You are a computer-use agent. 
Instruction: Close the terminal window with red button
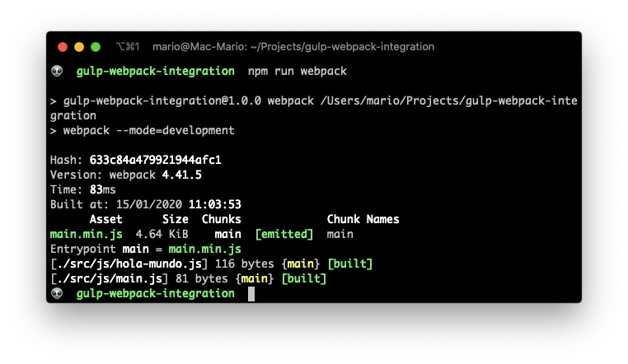tap(63, 47)
